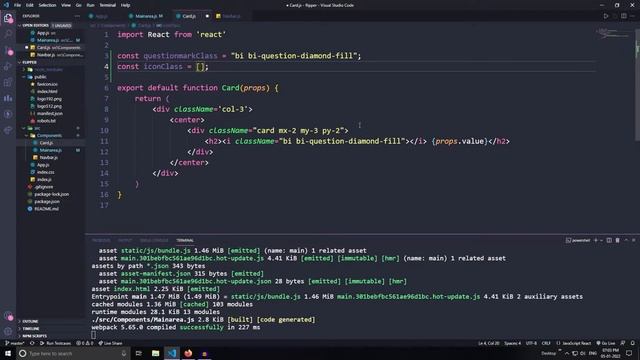Open the Accounts icon in activity bar
Viewport: 640px width, 360px height.
click(8, 316)
